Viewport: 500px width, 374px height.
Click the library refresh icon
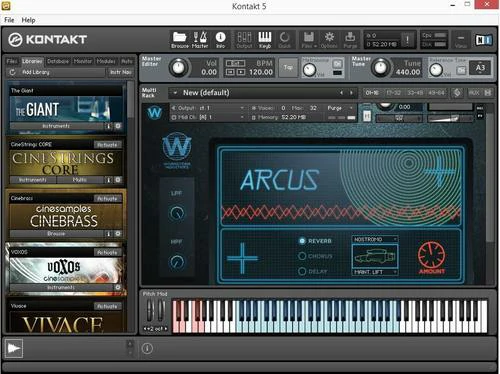tap(12, 72)
